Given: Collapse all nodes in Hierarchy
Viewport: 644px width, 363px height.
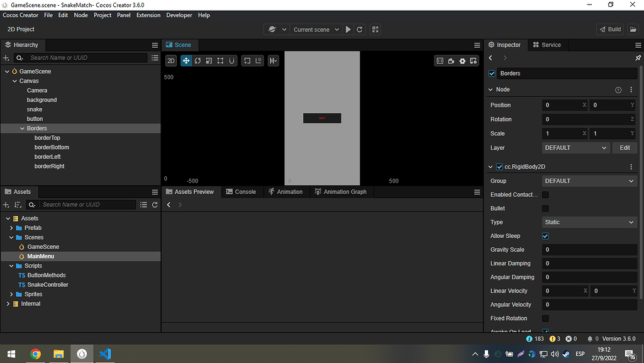Looking at the screenshot, I should point(155,58).
